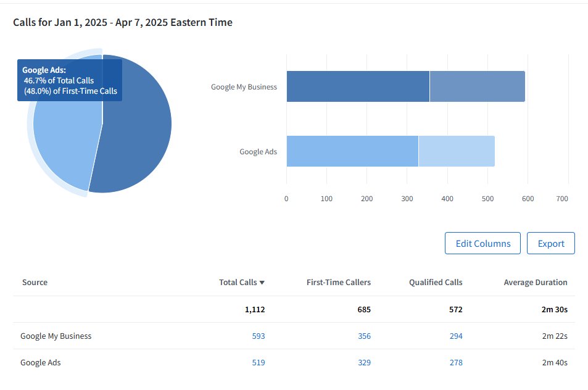Click the Calls for Jan 1, 2025 heading

tap(123, 22)
